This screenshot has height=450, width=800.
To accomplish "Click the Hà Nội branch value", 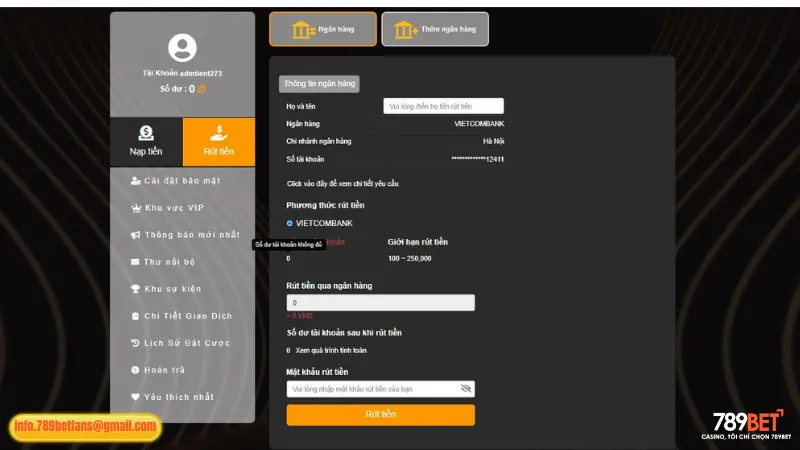I will [493, 141].
